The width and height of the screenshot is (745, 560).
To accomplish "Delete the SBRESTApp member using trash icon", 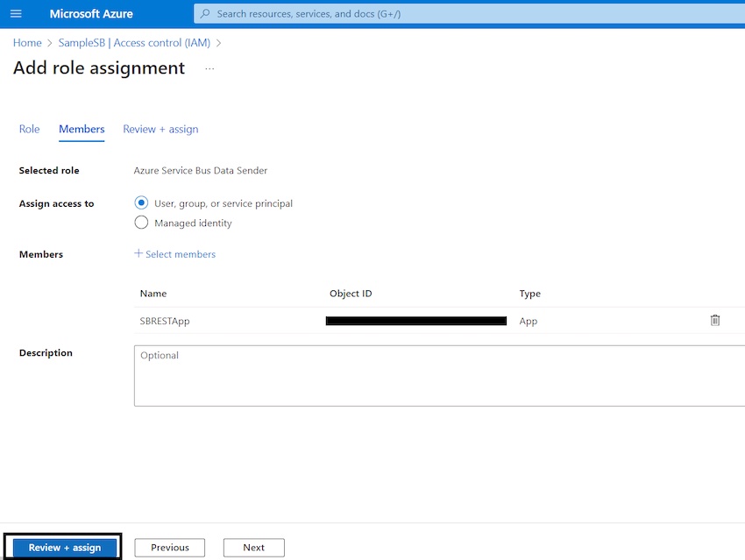I will tap(715, 321).
